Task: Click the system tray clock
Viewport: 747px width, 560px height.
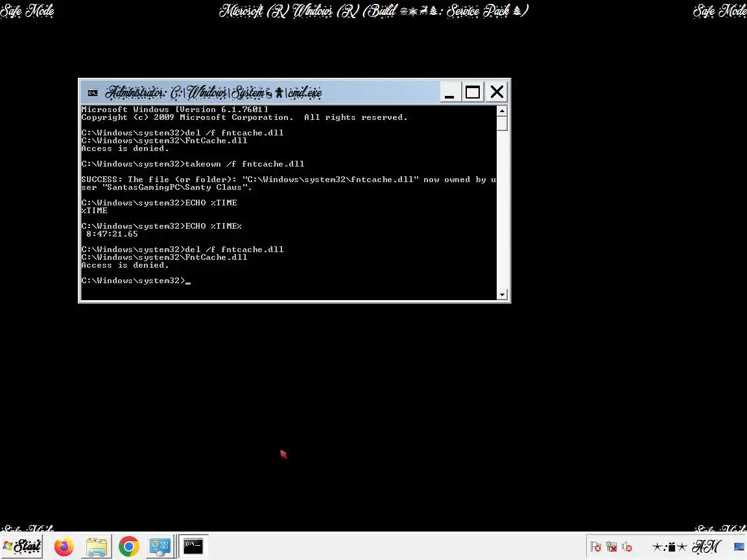Action: click(686, 547)
